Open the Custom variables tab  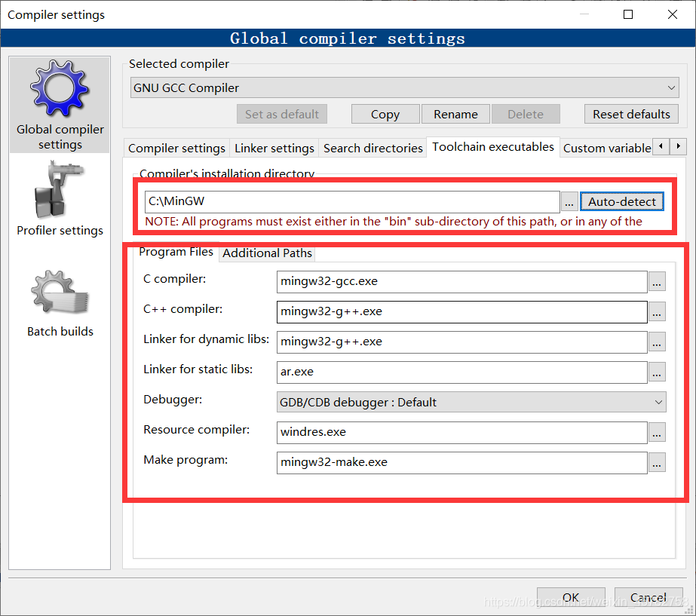[606, 149]
